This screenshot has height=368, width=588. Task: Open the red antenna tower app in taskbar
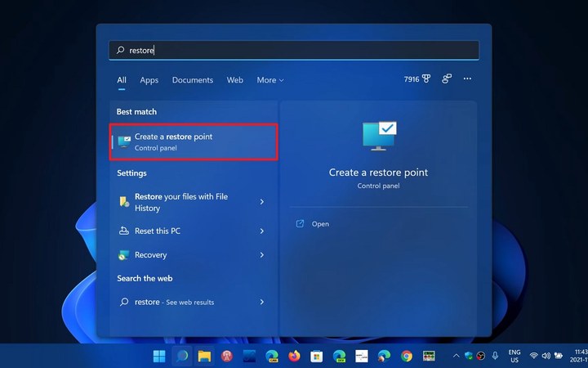coord(227,356)
